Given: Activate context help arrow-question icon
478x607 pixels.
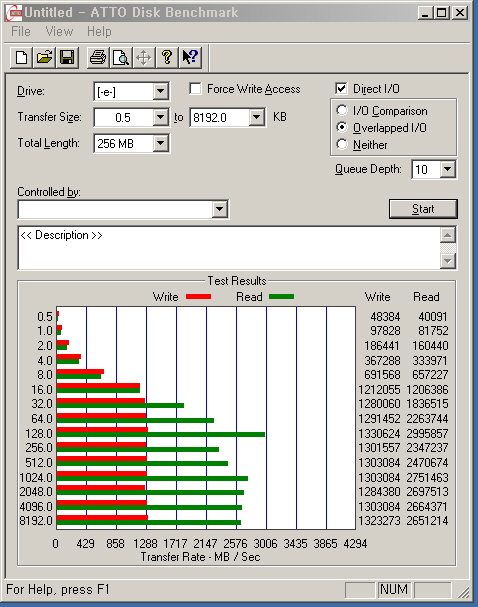Looking at the screenshot, I should tap(190, 58).
